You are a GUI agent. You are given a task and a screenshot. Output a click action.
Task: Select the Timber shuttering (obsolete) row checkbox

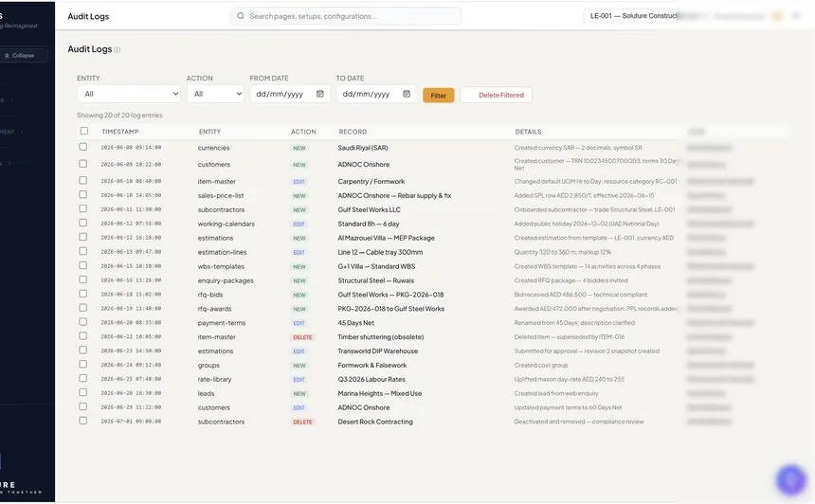pyautogui.click(x=83, y=336)
